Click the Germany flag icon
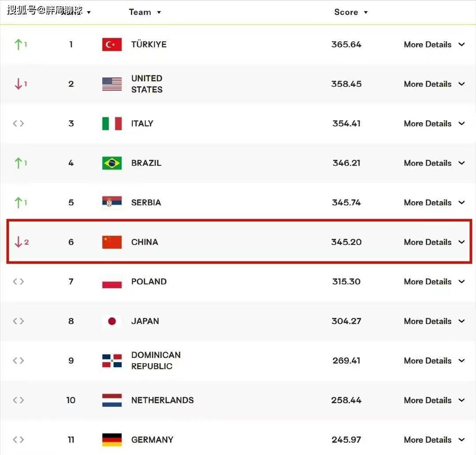This screenshot has width=476, height=455. click(x=112, y=440)
